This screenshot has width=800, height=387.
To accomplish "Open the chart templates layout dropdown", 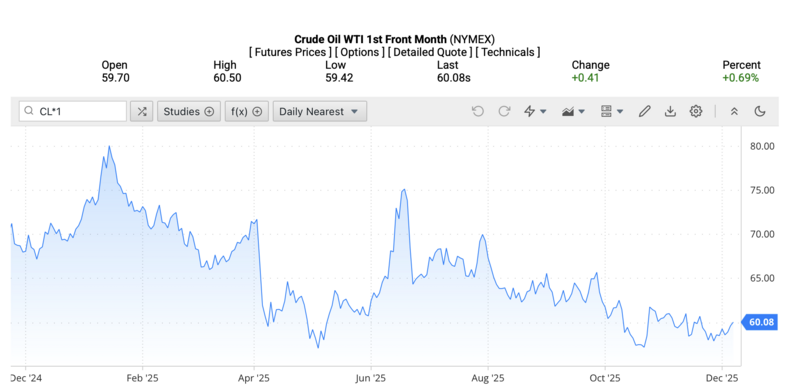I will coord(612,111).
